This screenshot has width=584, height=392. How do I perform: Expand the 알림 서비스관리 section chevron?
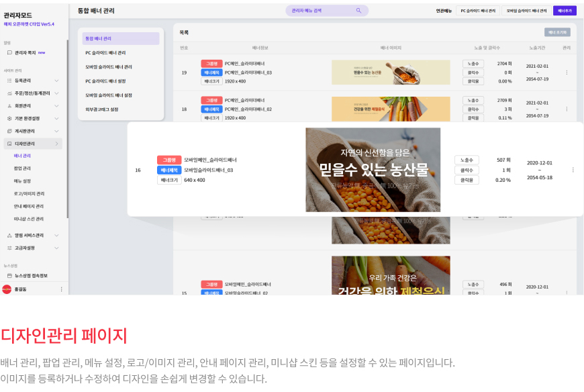pos(56,236)
